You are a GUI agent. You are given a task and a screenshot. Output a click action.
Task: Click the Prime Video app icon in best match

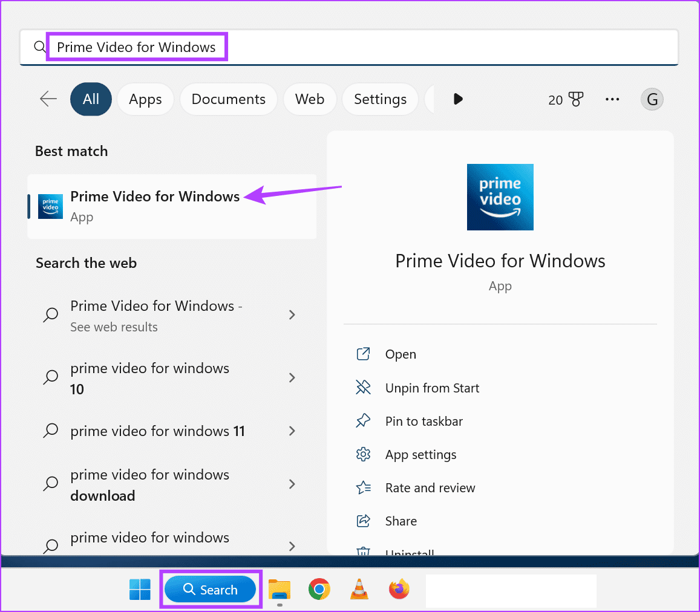tap(50, 207)
